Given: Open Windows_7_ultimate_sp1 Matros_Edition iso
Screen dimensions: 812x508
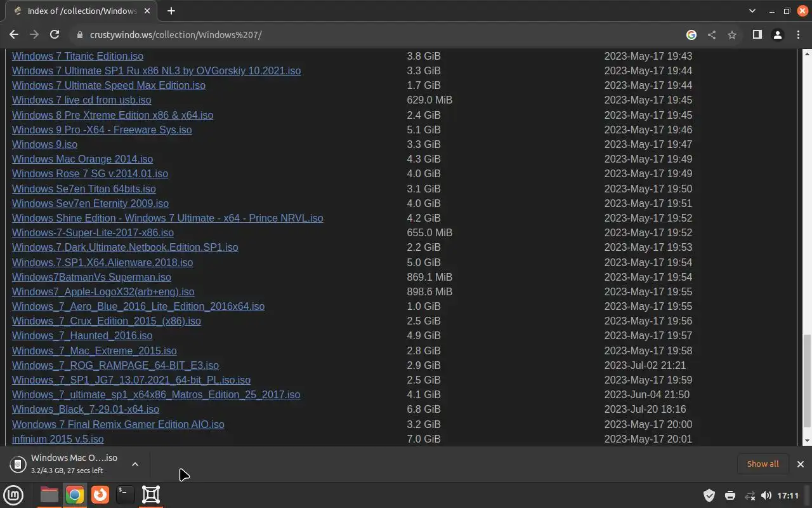Looking at the screenshot, I should coord(156,394).
